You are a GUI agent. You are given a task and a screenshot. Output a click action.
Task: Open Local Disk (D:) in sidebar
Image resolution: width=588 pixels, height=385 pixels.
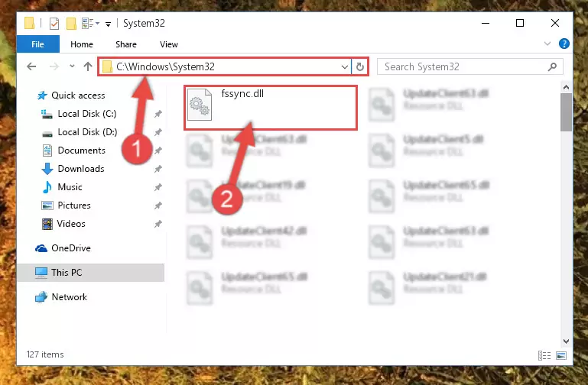(x=87, y=132)
